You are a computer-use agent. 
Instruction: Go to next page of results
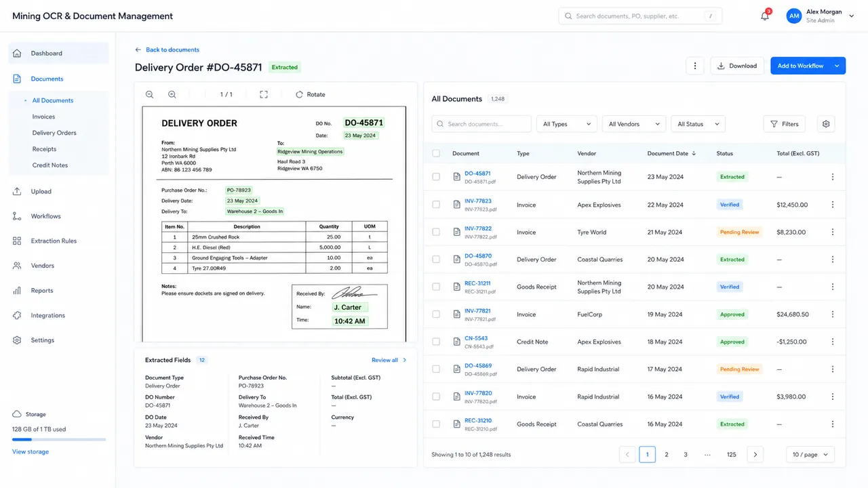point(755,455)
